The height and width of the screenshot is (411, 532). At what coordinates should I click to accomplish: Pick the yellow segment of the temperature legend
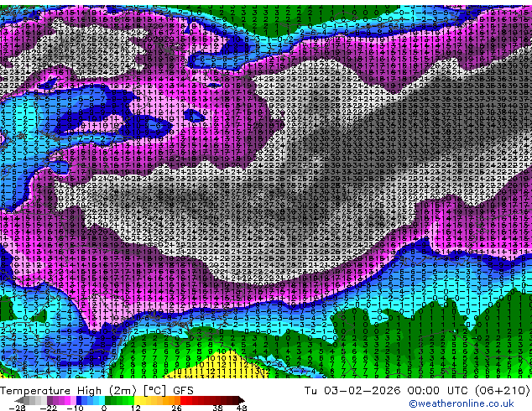pyautogui.click(x=138, y=400)
